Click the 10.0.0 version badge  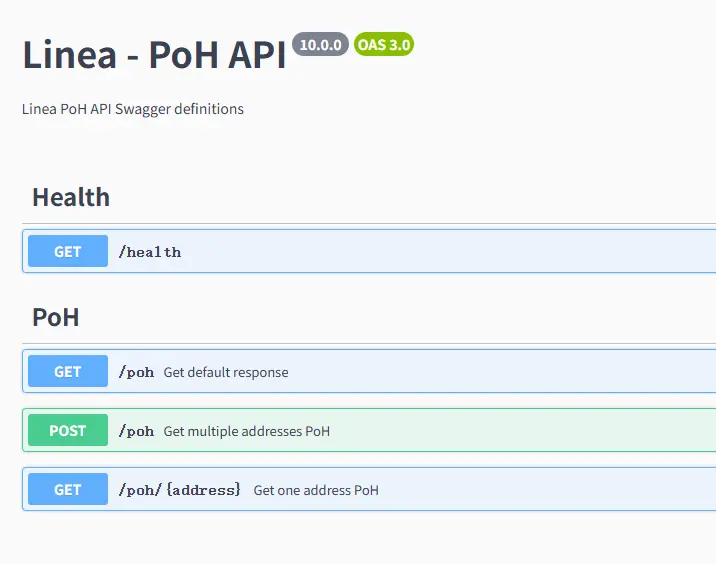click(321, 44)
